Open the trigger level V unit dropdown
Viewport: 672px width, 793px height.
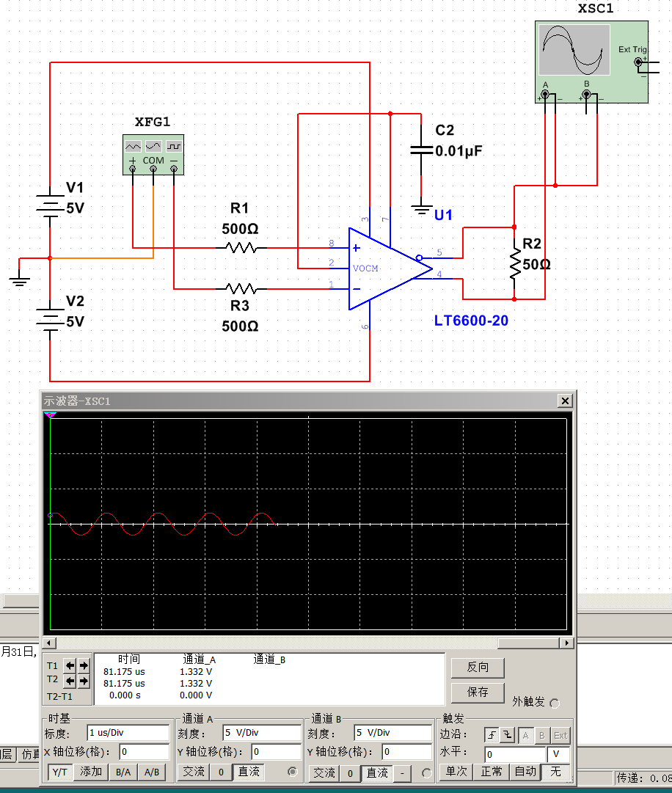tap(555, 753)
